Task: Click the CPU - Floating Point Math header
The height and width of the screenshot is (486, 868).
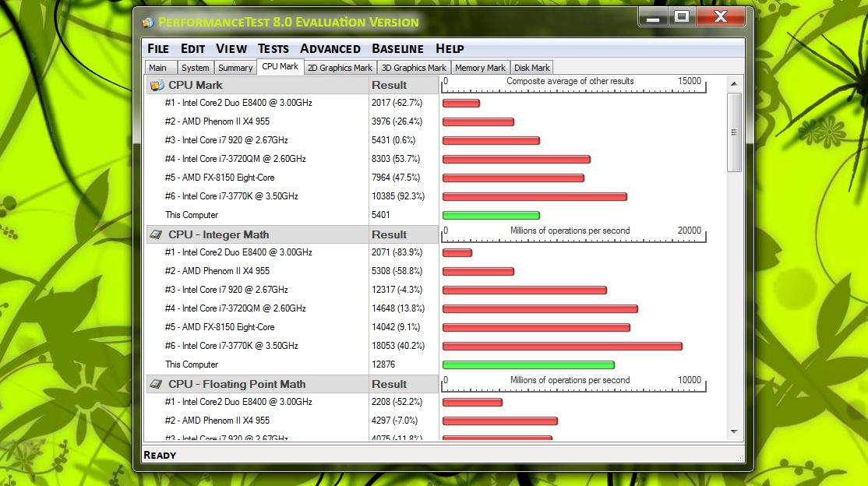Action: click(257, 384)
